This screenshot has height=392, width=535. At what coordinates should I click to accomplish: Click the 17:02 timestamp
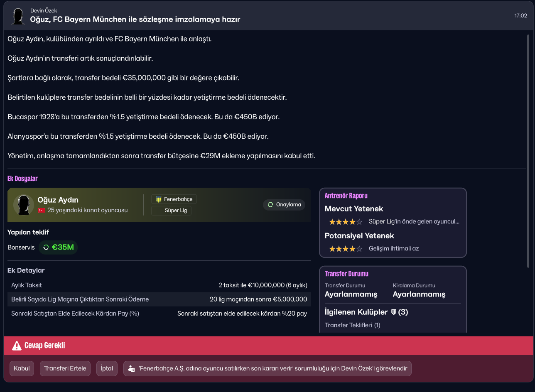521,16
